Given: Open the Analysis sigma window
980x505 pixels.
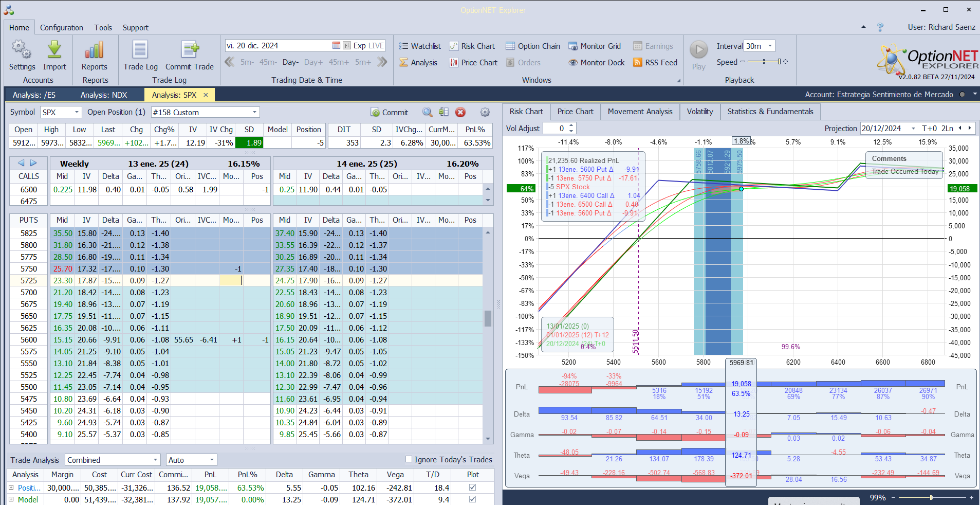Looking at the screenshot, I should point(418,63).
